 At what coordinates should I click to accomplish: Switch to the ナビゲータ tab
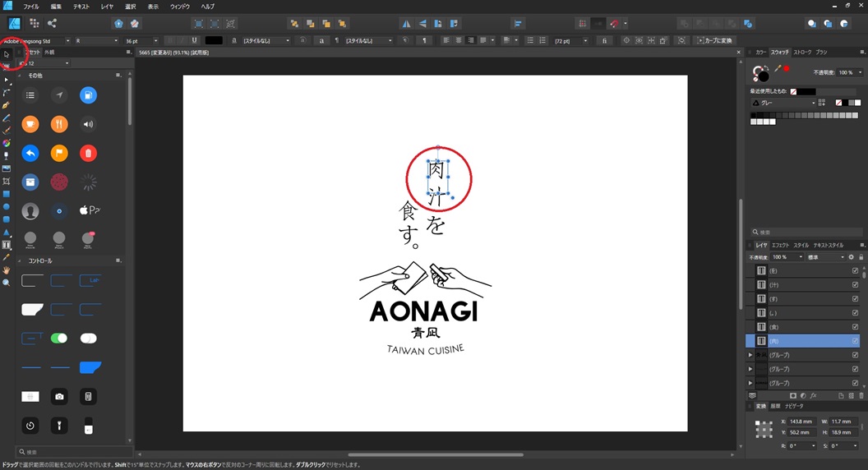[x=794, y=407]
